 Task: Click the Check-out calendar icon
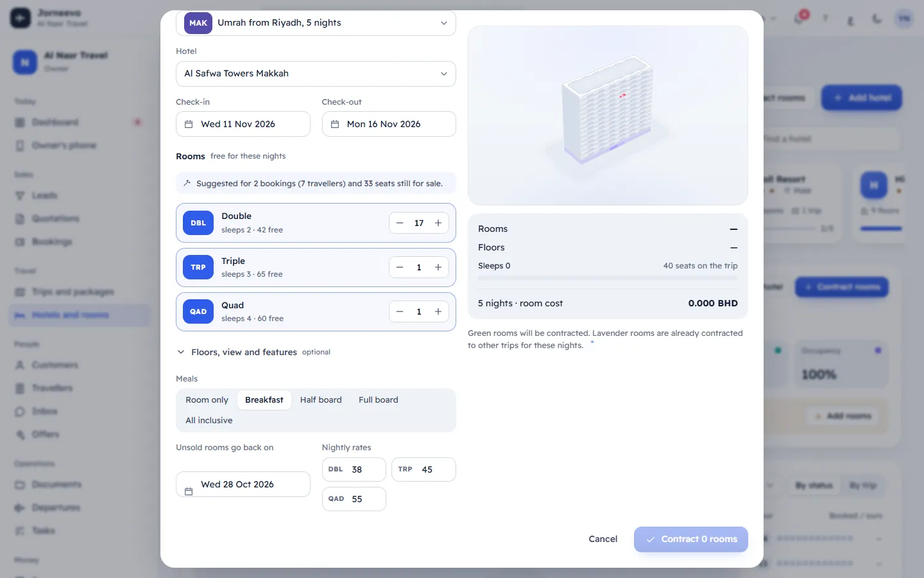pos(335,124)
